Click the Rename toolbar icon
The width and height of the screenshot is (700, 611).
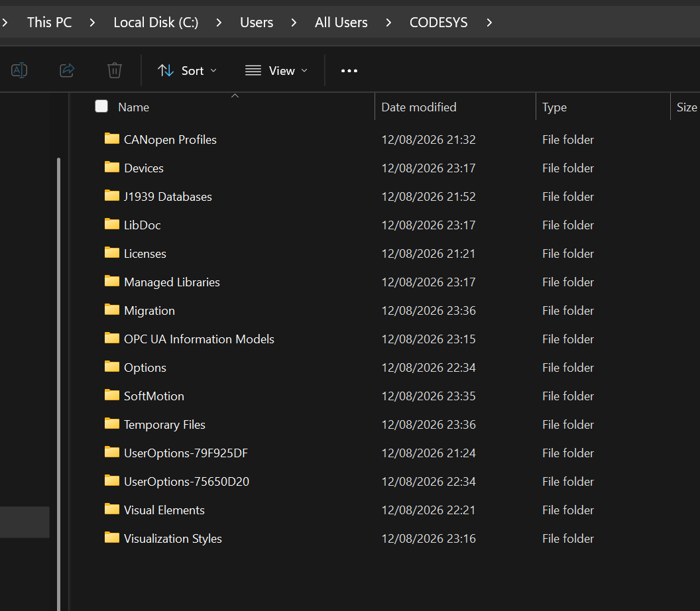pos(19,70)
